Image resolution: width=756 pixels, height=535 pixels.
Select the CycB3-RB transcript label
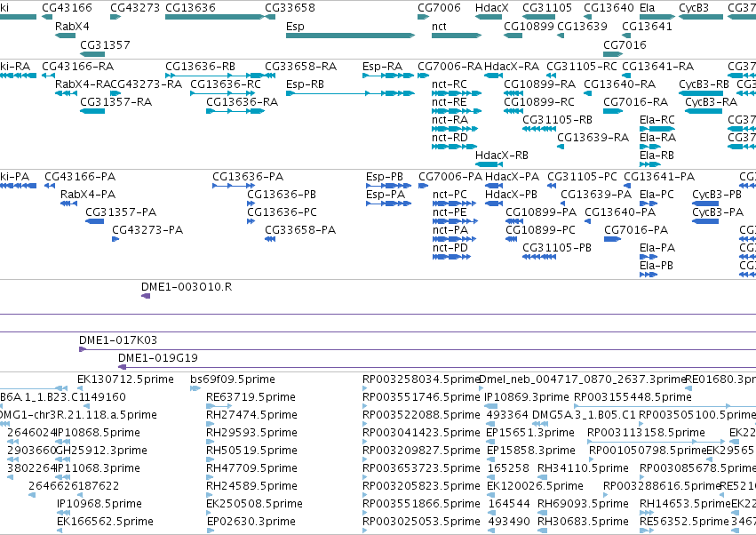coord(704,84)
